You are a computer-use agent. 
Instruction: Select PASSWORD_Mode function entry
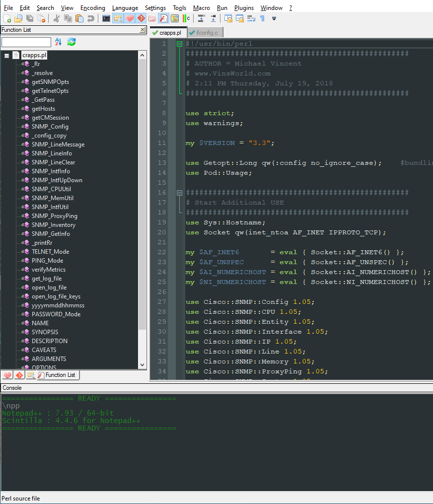(x=56, y=314)
